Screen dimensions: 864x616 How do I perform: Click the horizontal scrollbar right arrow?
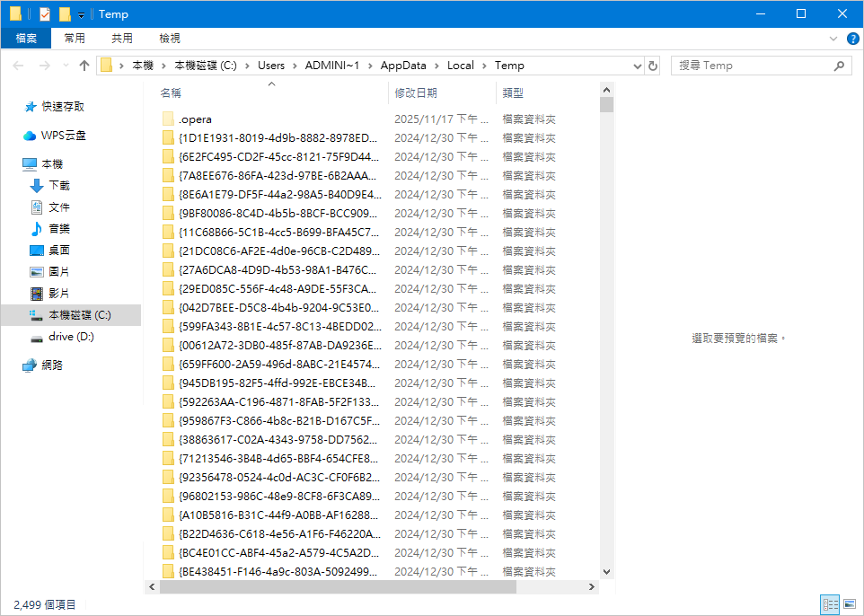[592, 586]
